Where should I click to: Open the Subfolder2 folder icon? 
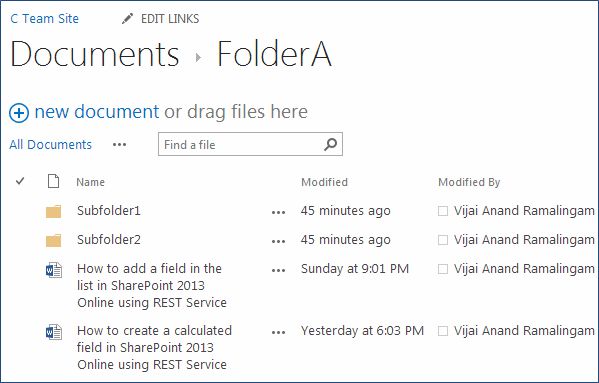point(53,240)
